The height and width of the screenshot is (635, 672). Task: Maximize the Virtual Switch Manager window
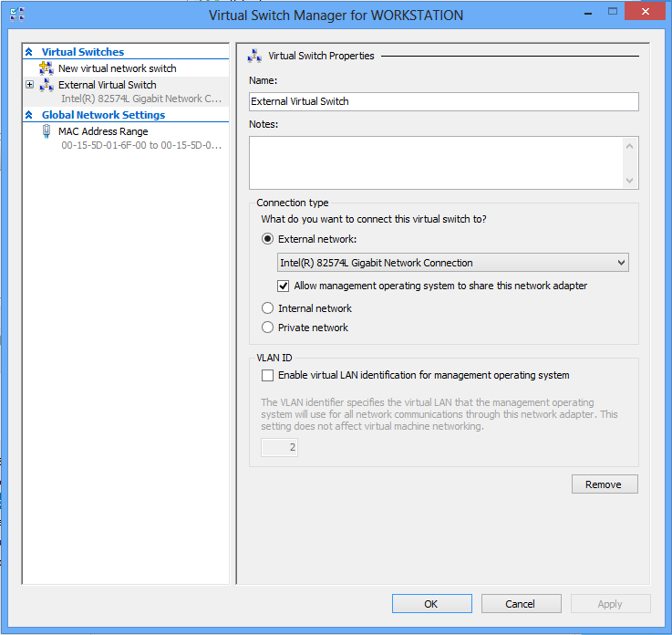click(x=613, y=12)
